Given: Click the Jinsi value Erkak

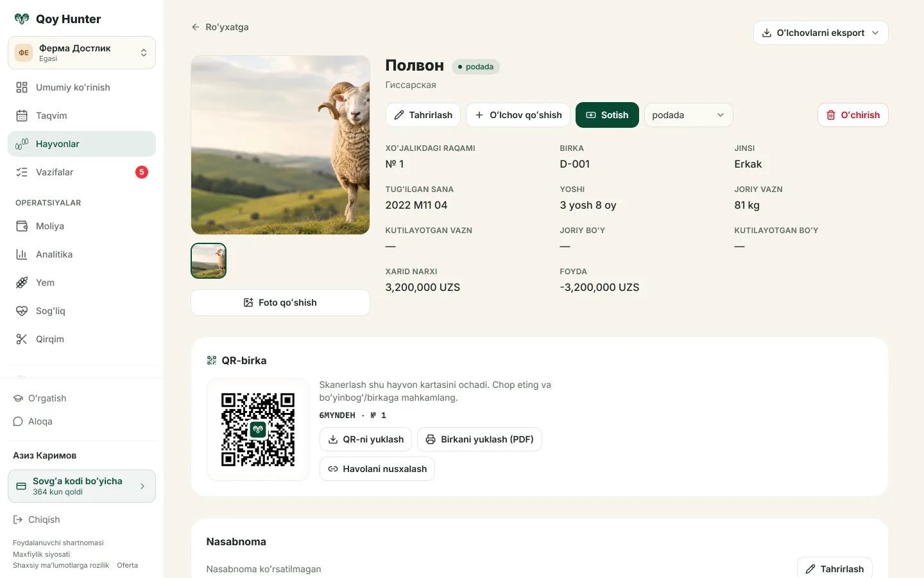Looking at the screenshot, I should point(748,164).
